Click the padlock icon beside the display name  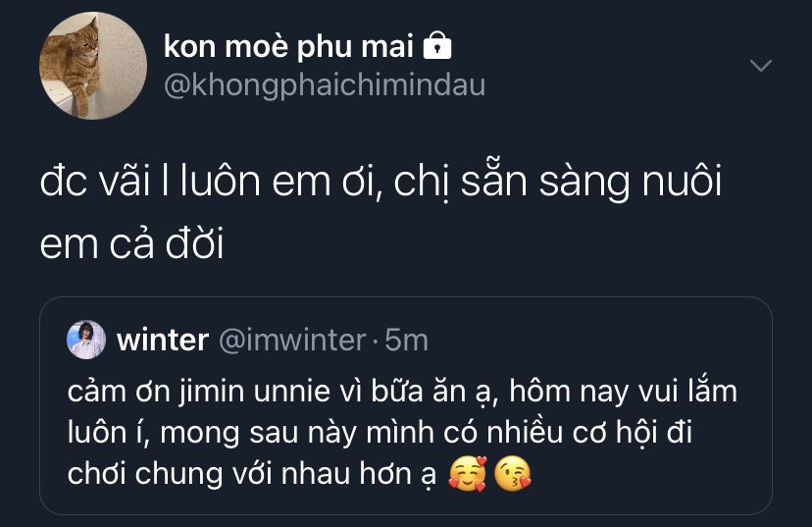coord(436,46)
